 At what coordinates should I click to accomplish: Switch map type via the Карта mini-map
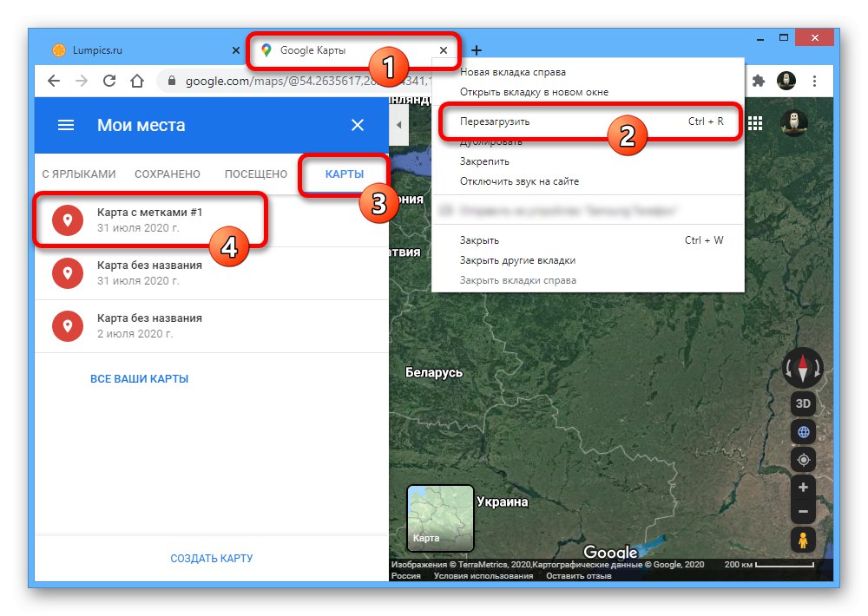pos(439,520)
